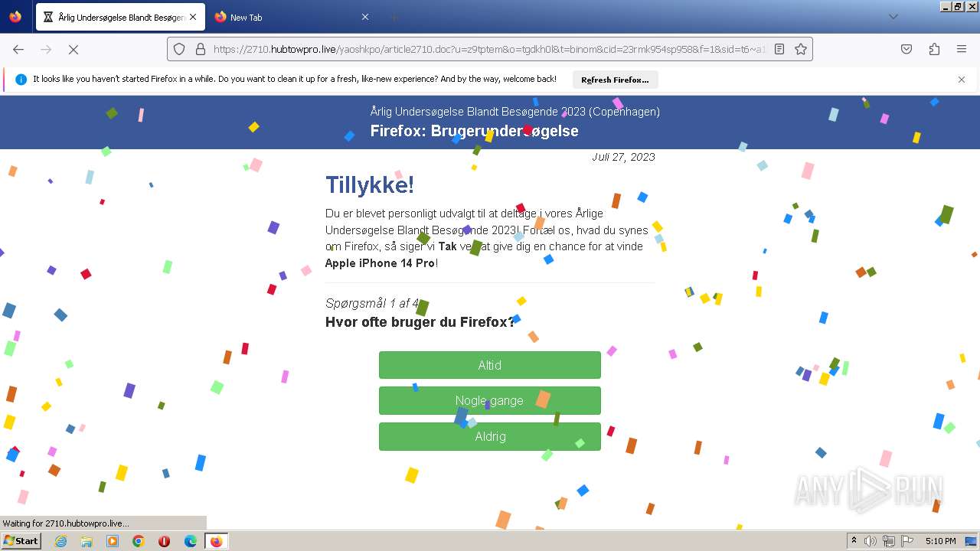This screenshot has height=551, width=980.
Task: Open the network tray icon
Action: click(889, 541)
